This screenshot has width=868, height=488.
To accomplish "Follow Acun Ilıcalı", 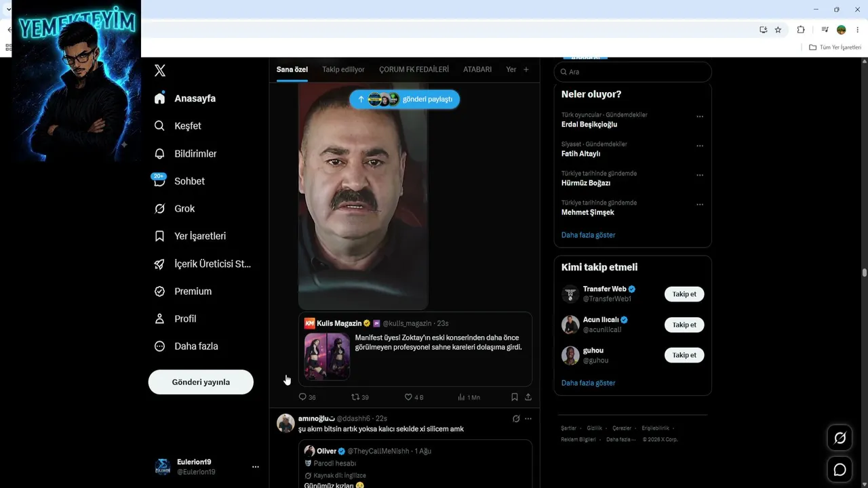I will tap(684, 325).
